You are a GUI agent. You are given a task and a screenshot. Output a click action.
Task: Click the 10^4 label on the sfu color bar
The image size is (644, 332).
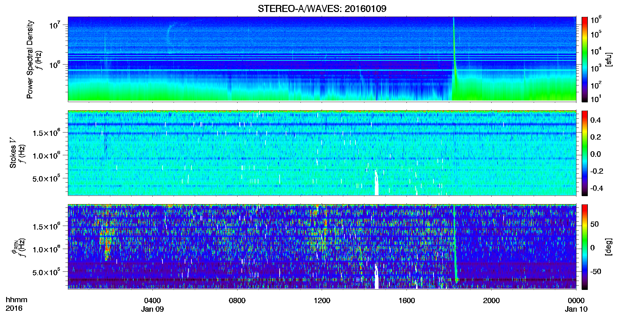(x=596, y=52)
